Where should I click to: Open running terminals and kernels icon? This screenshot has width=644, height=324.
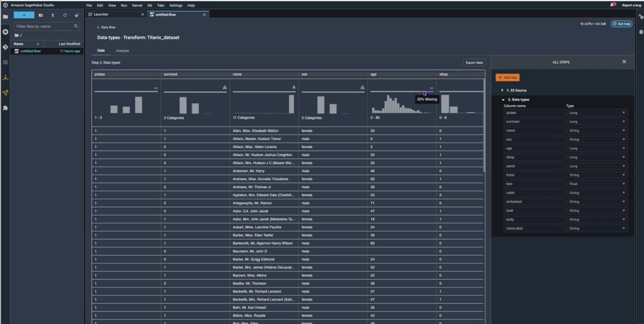(5, 32)
